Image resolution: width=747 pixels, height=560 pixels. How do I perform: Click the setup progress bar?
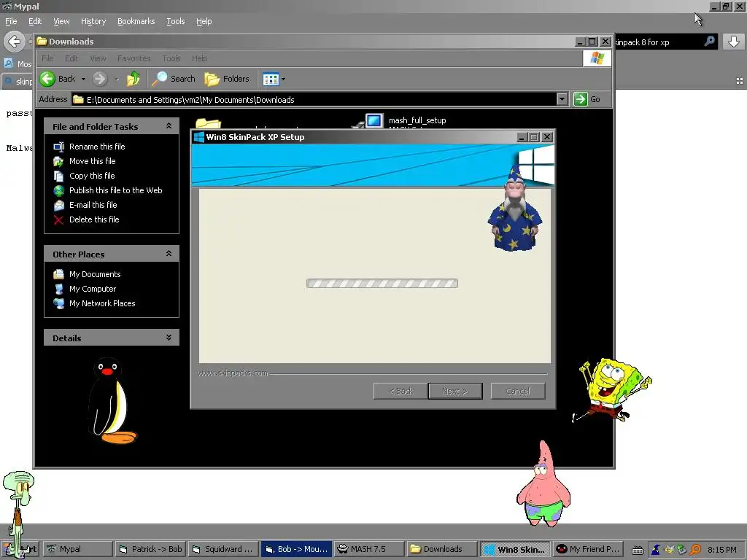click(382, 284)
